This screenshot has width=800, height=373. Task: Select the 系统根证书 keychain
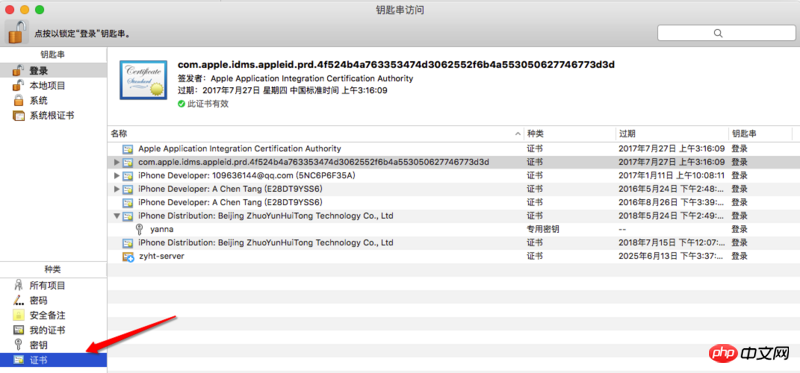[54, 116]
